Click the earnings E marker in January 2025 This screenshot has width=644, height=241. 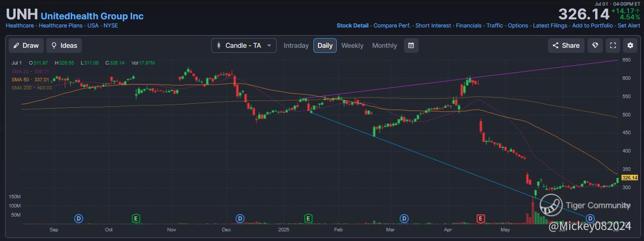(308, 218)
